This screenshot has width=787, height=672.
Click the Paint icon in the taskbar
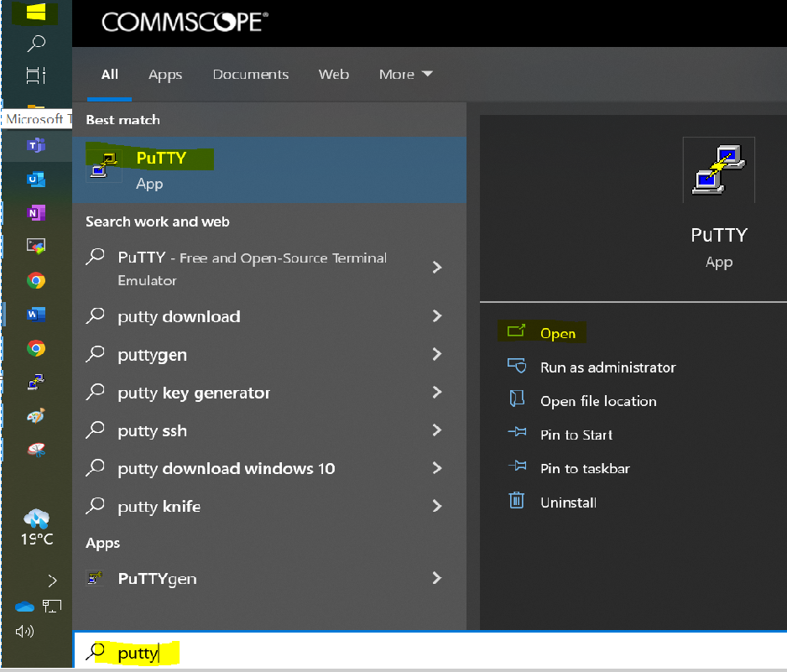[35, 416]
